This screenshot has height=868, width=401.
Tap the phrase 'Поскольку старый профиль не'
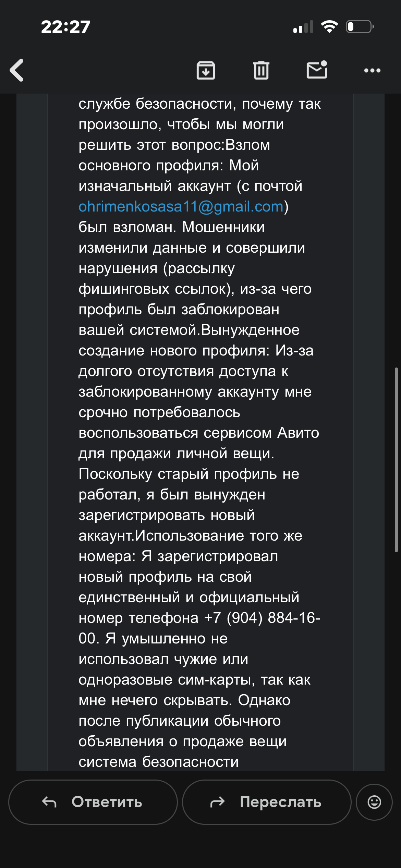point(189,474)
